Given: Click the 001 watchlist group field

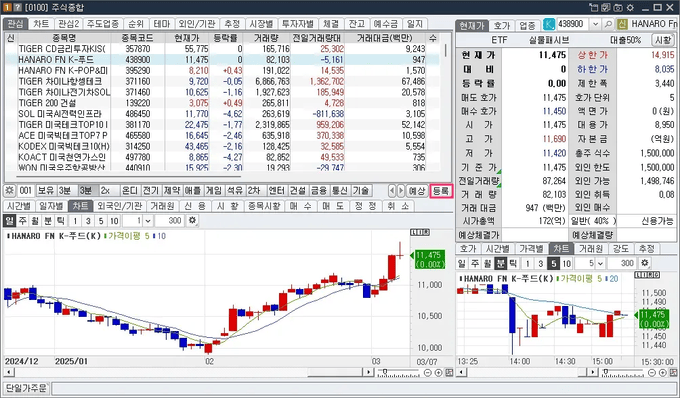Looking at the screenshot, I should 26,191.
